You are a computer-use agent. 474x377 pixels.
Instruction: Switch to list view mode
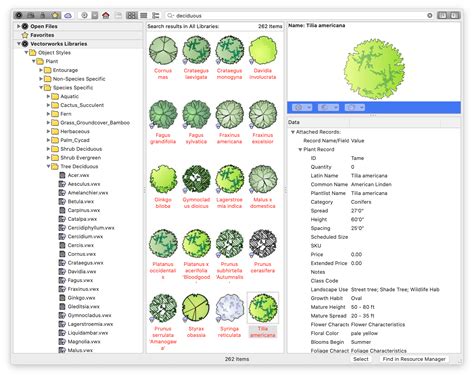(144, 15)
